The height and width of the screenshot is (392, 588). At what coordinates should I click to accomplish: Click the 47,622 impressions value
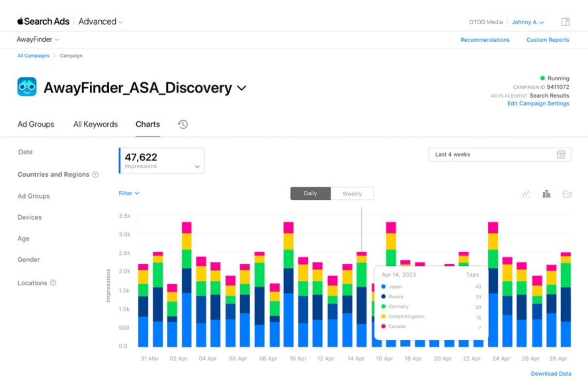141,157
